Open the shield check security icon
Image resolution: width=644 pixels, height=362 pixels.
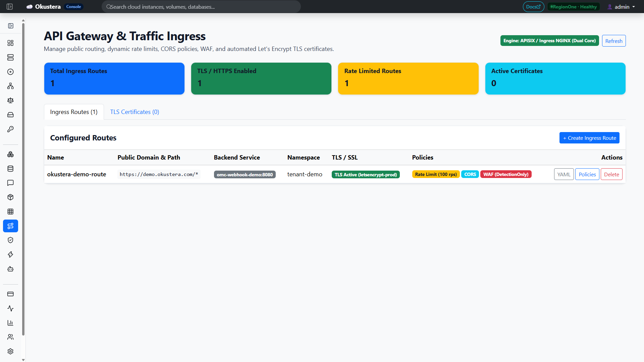[10, 240]
